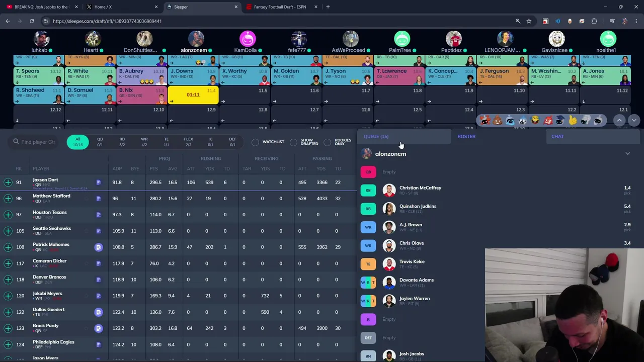Image resolution: width=644 pixels, height=362 pixels.
Task: Open the media controls icon in Chrome toolbar
Action: click(612, 21)
